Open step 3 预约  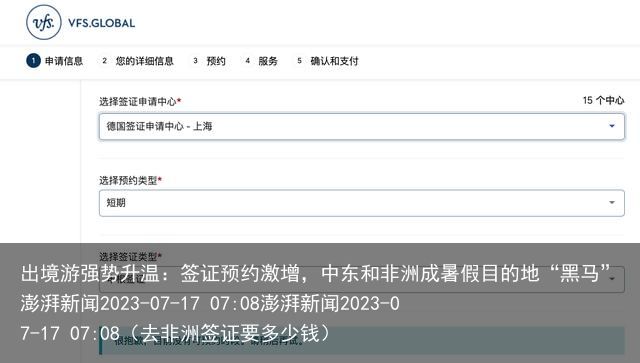click(x=209, y=61)
